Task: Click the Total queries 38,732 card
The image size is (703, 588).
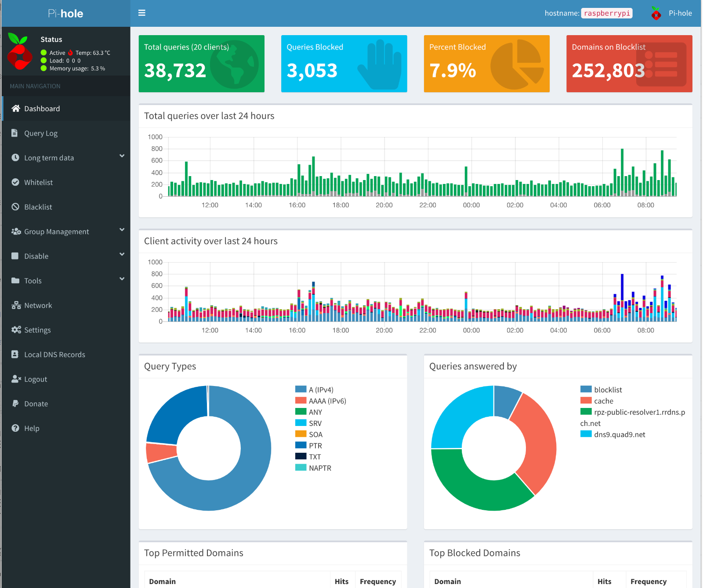Action: pyautogui.click(x=202, y=64)
